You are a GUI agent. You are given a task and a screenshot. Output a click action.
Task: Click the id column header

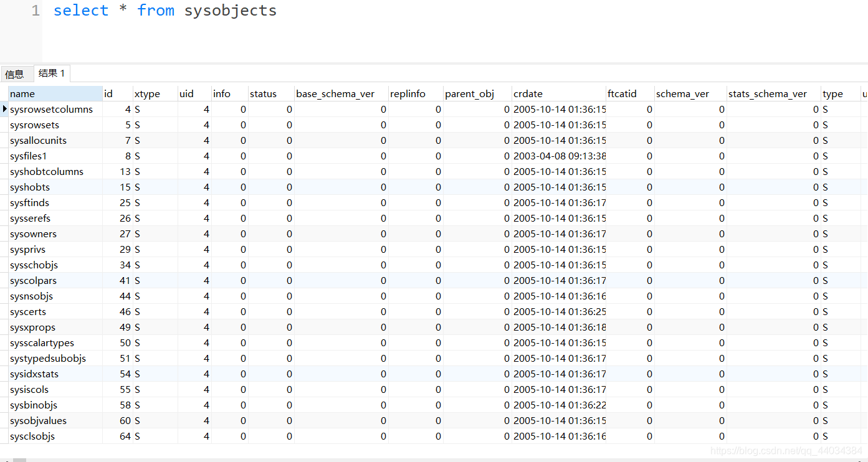click(x=118, y=93)
